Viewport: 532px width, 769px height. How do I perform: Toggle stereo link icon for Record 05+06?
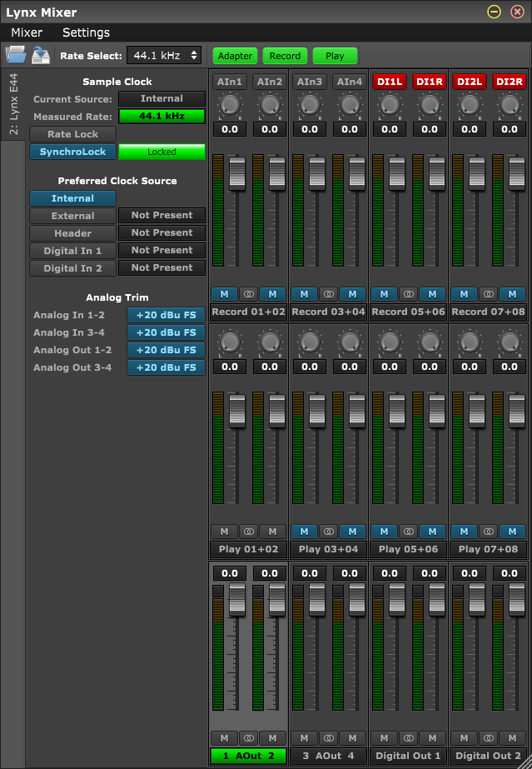[409, 294]
